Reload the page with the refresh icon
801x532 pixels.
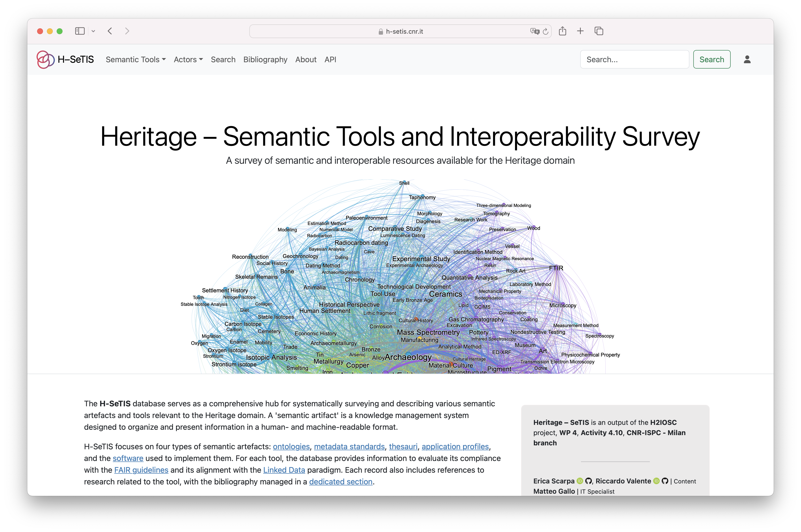point(546,31)
